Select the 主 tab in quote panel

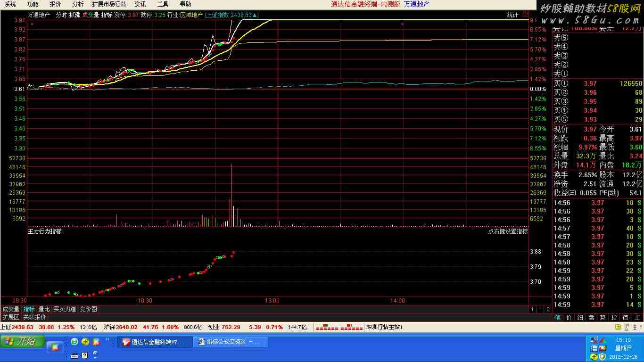coord(637,318)
